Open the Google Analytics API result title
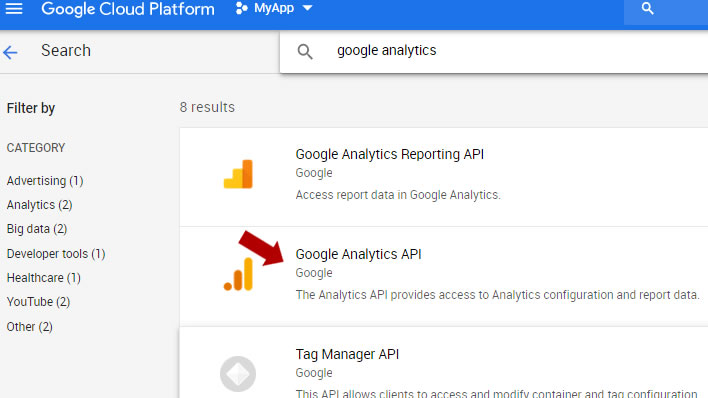708x398 pixels. pos(359,254)
